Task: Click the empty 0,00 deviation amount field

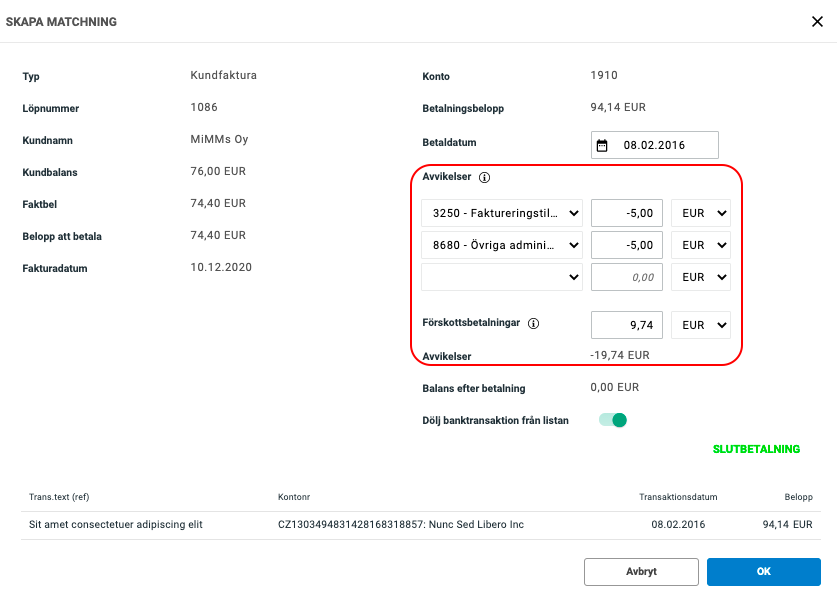Action: coord(626,277)
